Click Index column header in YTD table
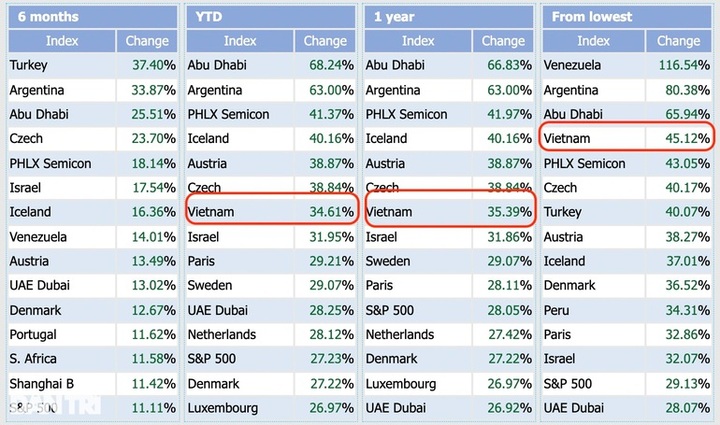 [x=240, y=41]
